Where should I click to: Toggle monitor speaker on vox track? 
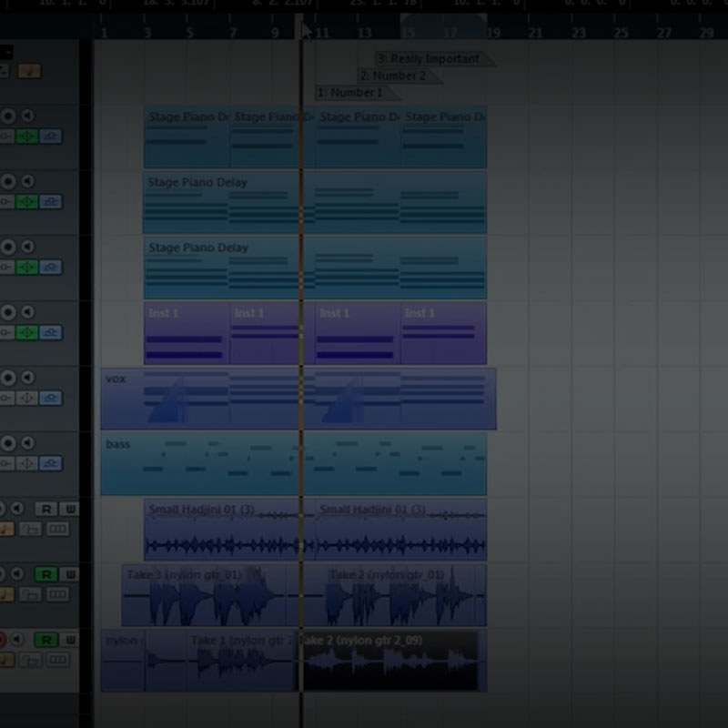pyautogui.click(x=28, y=378)
